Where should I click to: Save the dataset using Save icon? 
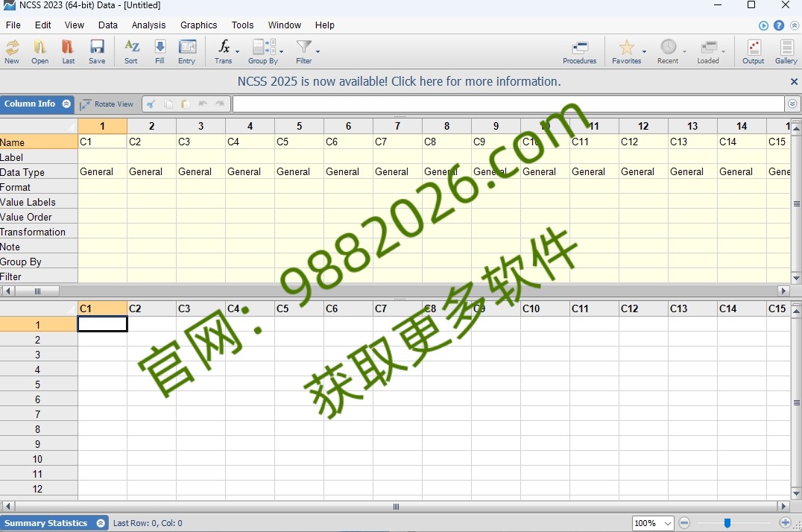97,51
